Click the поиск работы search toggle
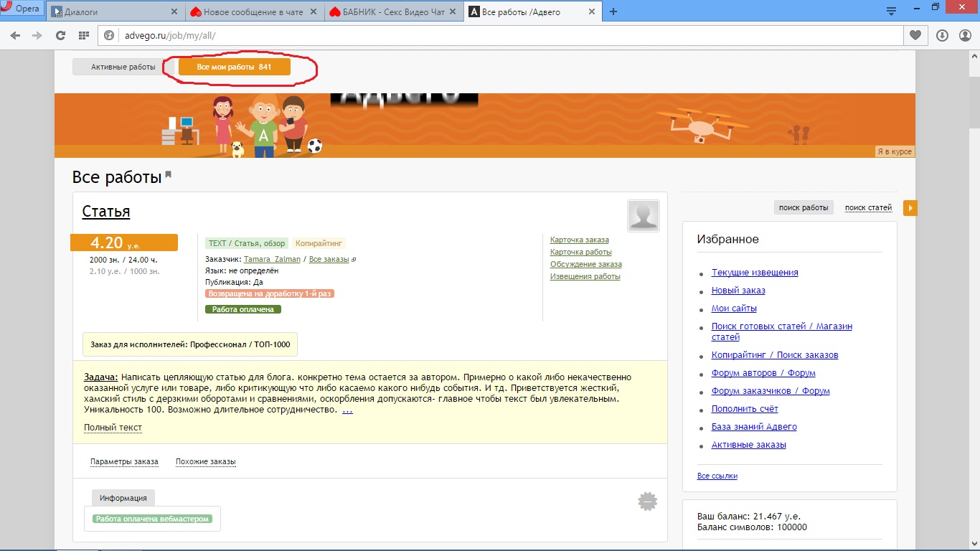Viewport: 980px width, 551px height. pos(804,207)
